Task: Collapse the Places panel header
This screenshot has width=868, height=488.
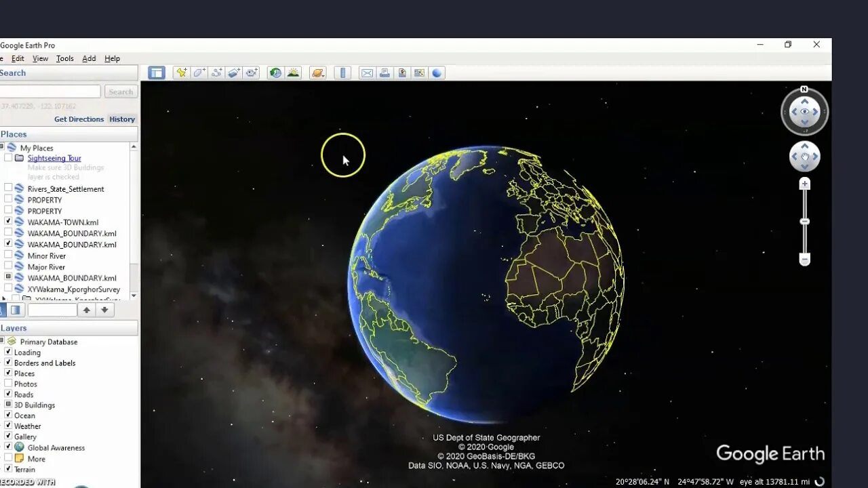Action: tap(68, 134)
